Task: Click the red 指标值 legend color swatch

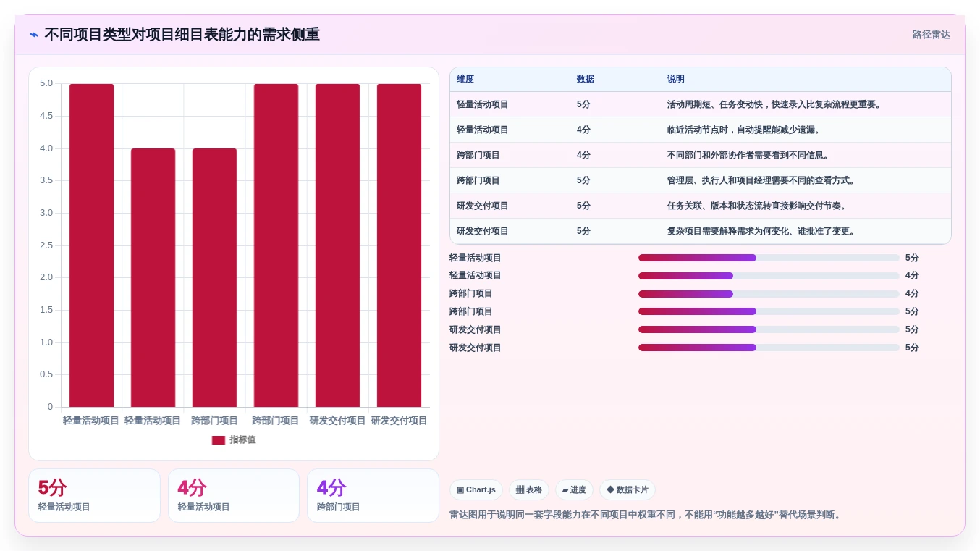Action: (x=219, y=440)
